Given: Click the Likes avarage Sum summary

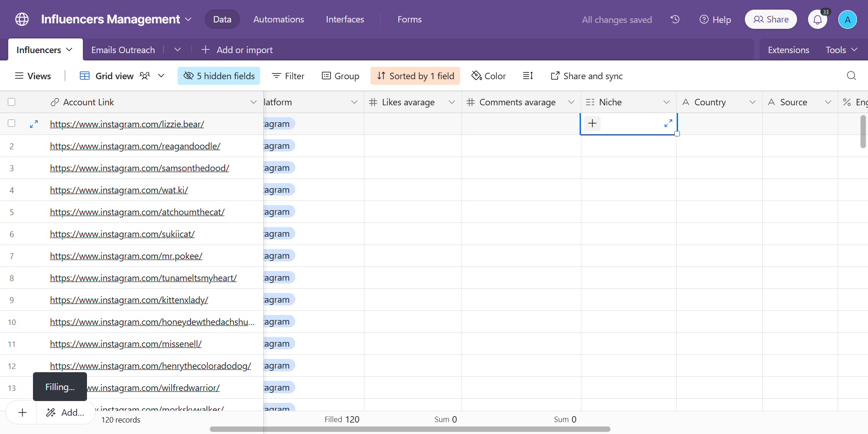Looking at the screenshot, I should [x=445, y=419].
